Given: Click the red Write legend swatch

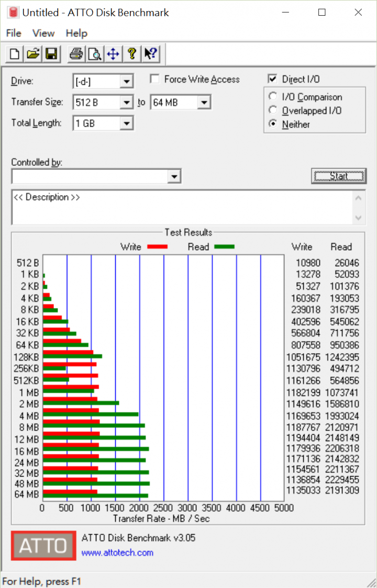Looking at the screenshot, I should [x=157, y=247].
